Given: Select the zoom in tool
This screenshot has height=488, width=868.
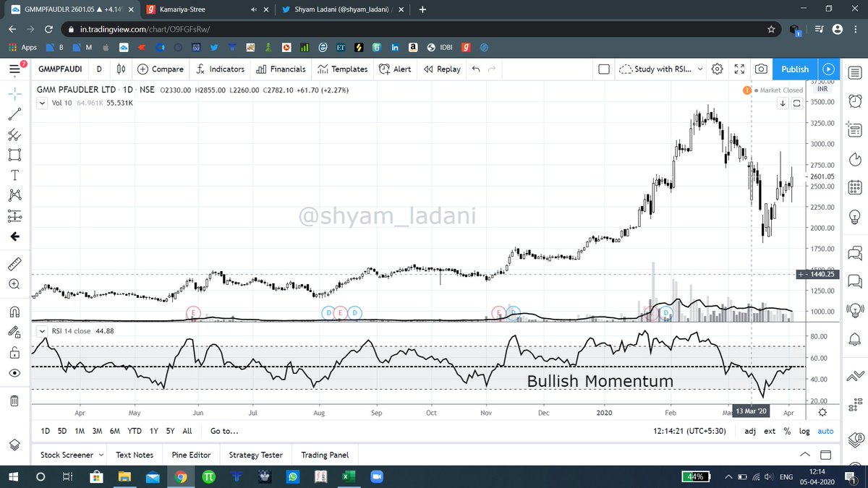Looking at the screenshot, I should pyautogui.click(x=14, y=284).
